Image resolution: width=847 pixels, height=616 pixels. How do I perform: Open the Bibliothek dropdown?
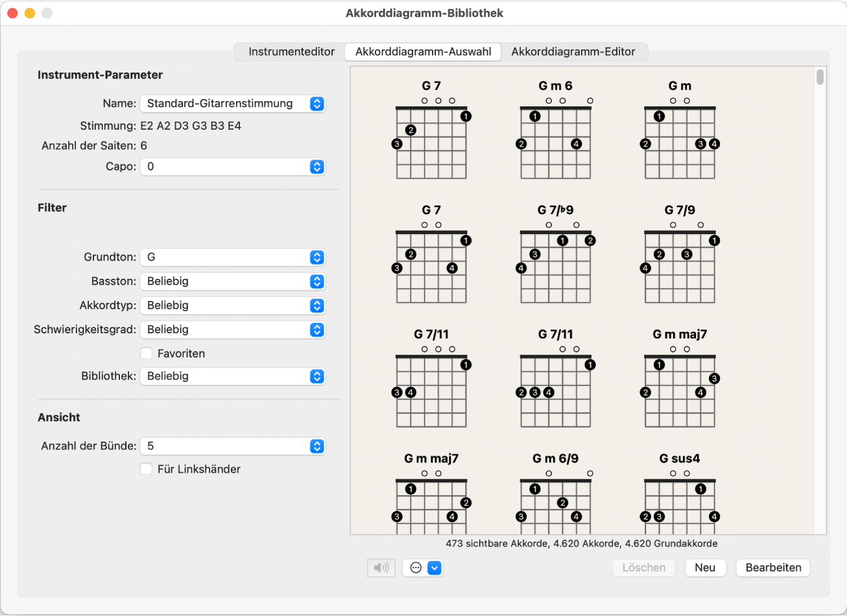[x=232, y=376]
